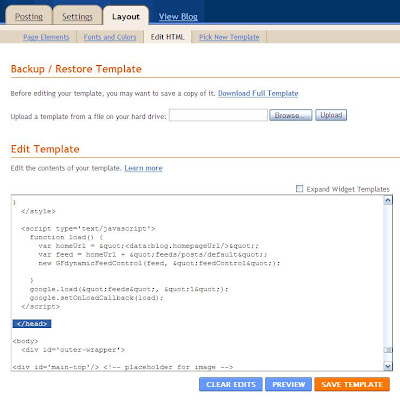Image resolution: width=400 pixels, height=400 pixels.
Task: Select the Layout tab
Action: coord(126,17)
